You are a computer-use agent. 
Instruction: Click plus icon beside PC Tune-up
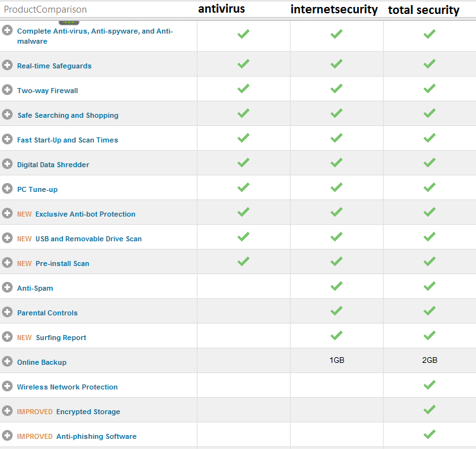tap(8, 188)
